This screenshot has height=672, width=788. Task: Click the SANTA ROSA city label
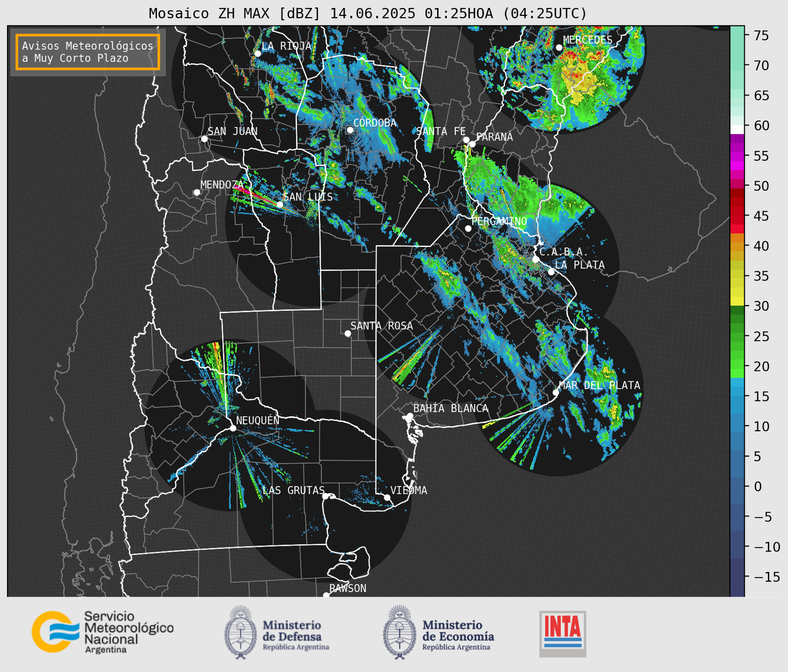tap(382, 326)
